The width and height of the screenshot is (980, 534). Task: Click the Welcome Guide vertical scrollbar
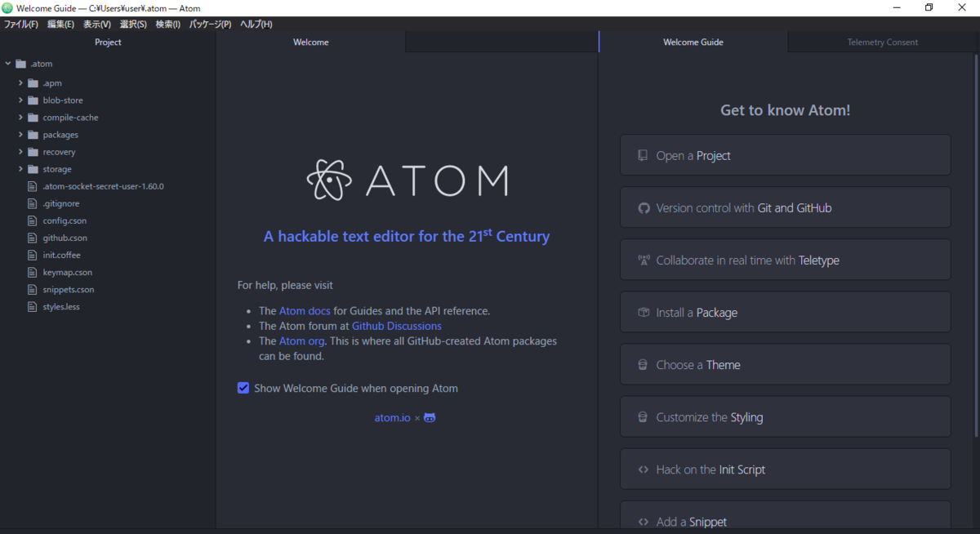click(x=976, y=245)
